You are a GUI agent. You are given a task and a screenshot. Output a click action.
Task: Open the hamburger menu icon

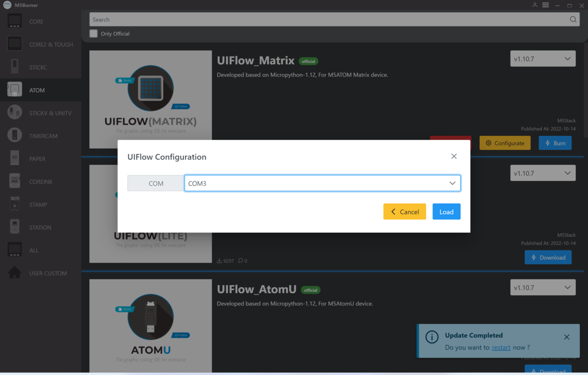click(545, 5)
